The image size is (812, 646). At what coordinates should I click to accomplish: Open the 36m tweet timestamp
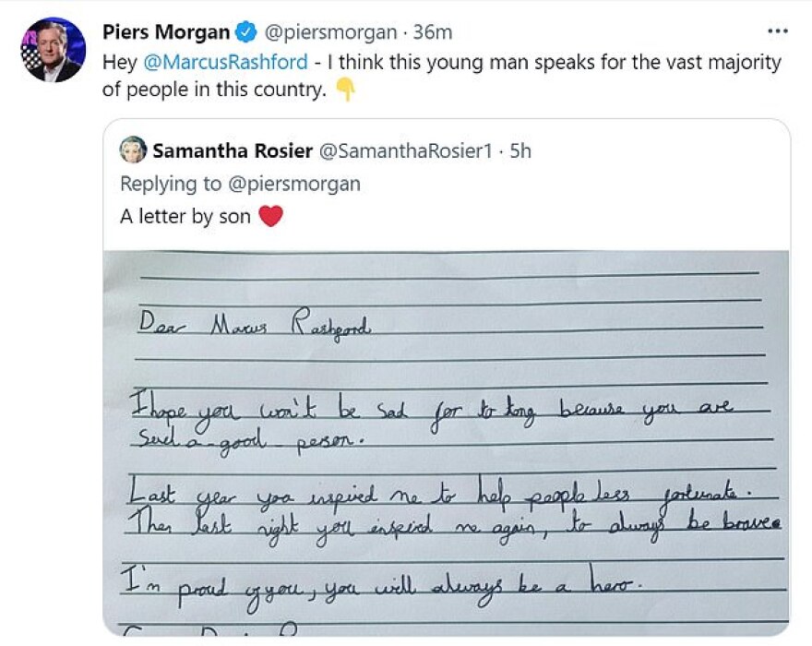tap(432, 32)
